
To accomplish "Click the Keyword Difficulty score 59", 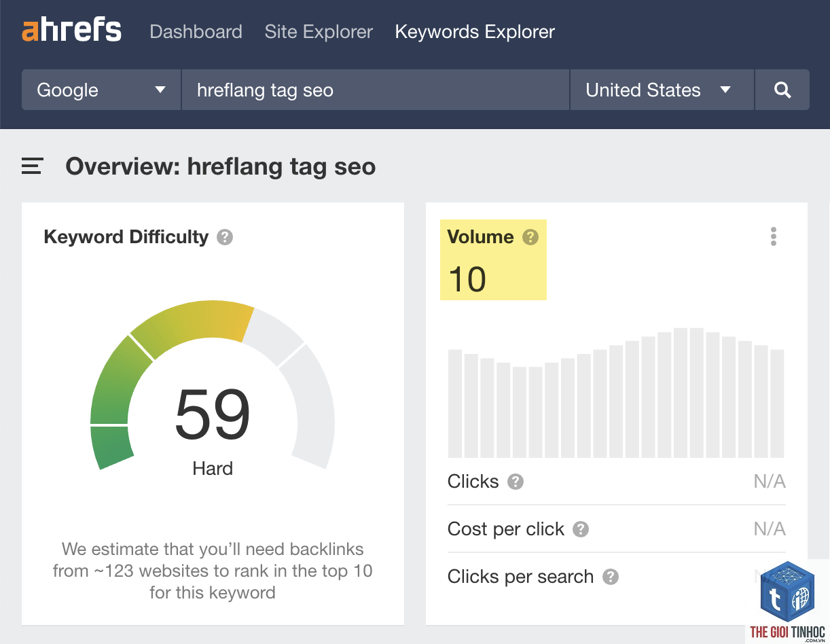I will point(213,414).
